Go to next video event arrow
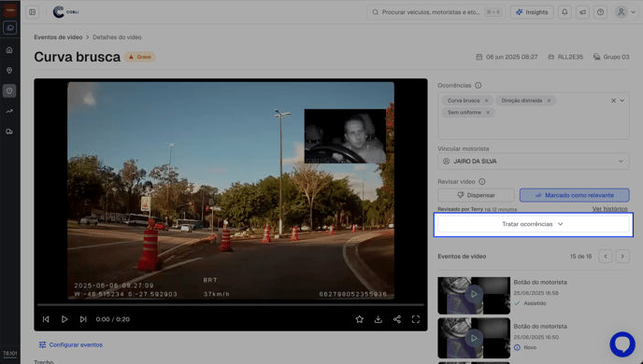Screen dimensions: 643x364 click(x=622, y=257)
